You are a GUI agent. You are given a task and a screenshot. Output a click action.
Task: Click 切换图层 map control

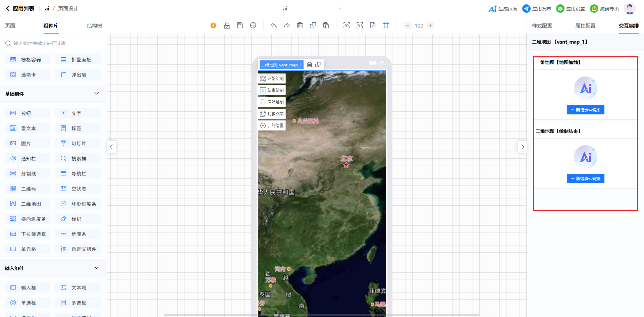point(272,114)
